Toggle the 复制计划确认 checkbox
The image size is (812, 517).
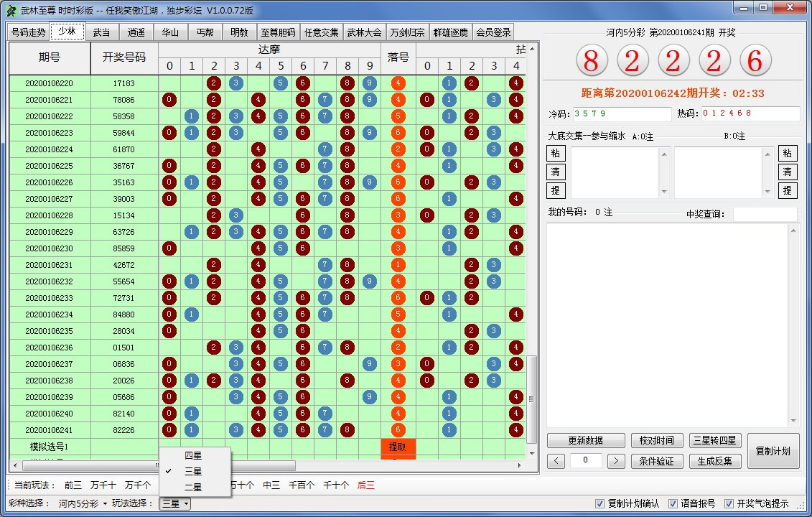pos(600,504)
